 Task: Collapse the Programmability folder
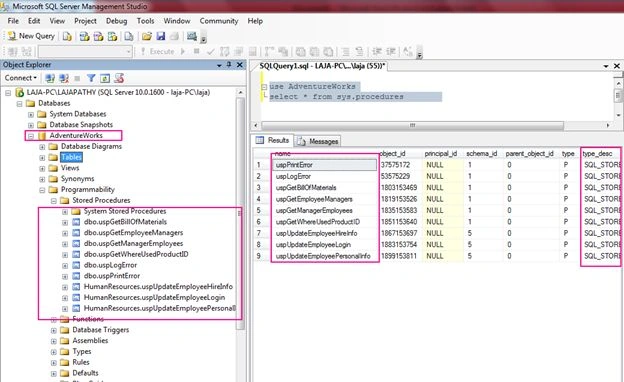(42, 190)
